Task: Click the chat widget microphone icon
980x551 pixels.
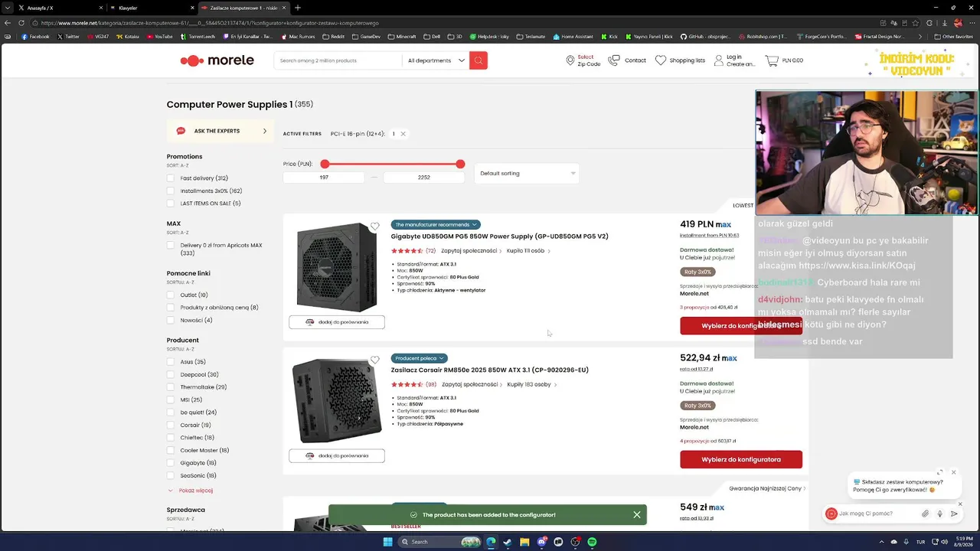Action: 939,514
